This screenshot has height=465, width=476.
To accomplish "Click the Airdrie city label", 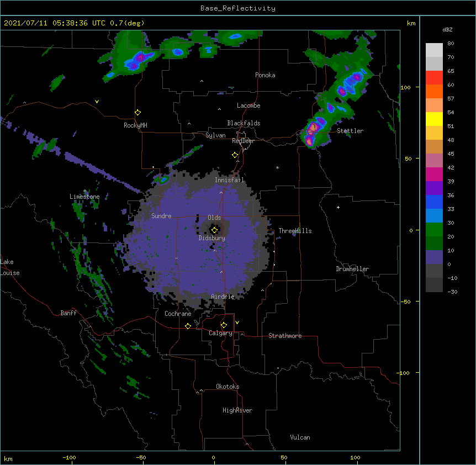I will [223, 297].
